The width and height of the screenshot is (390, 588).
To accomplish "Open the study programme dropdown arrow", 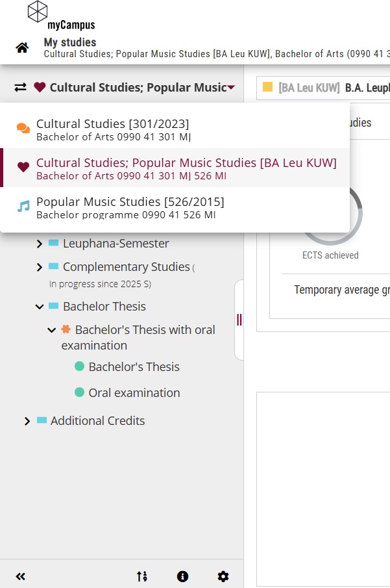I will point(231,88).
